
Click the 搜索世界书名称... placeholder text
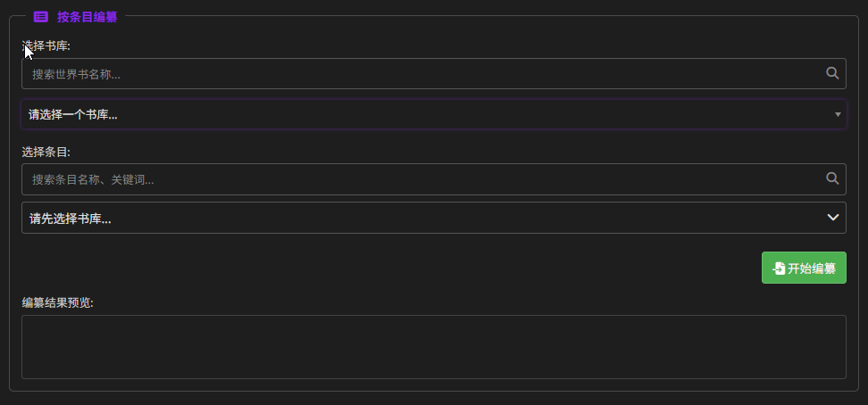pyautogui.click(x=76, y=74)
